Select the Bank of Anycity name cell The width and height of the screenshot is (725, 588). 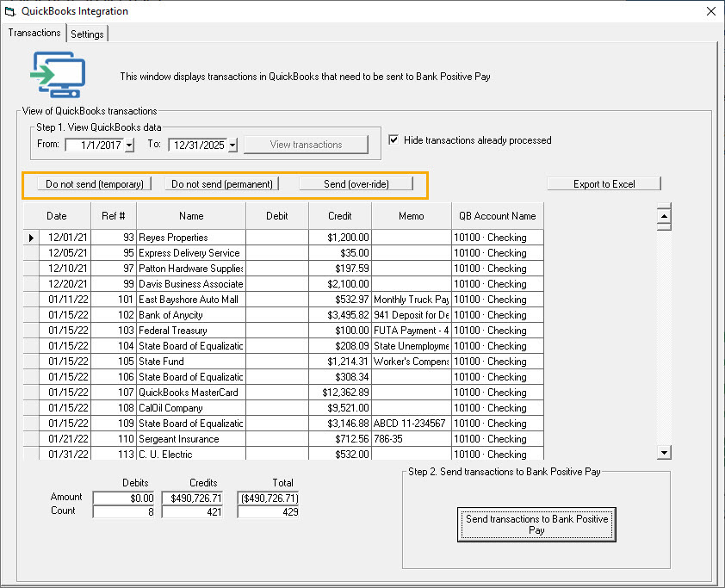click(191, 315)
